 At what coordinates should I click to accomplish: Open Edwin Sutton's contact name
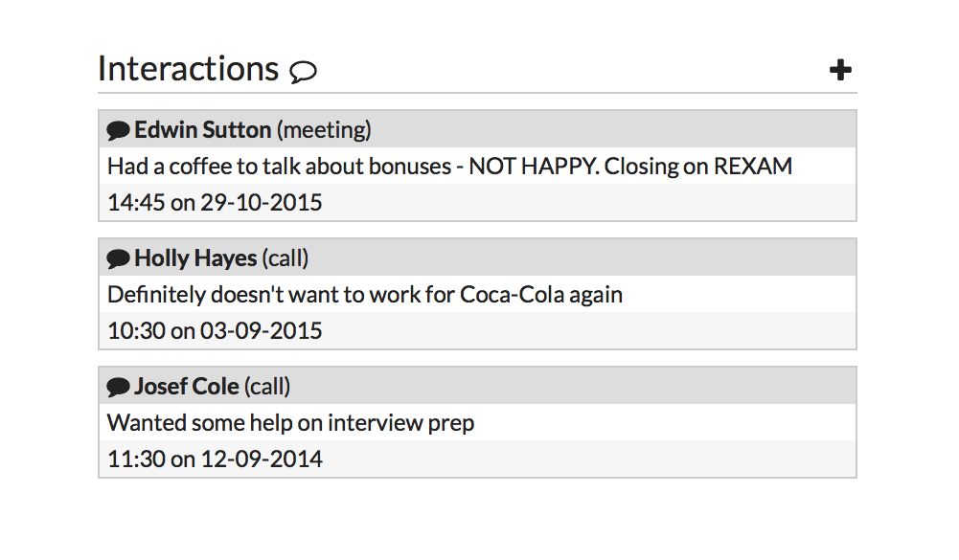click(x=202, y=129)
